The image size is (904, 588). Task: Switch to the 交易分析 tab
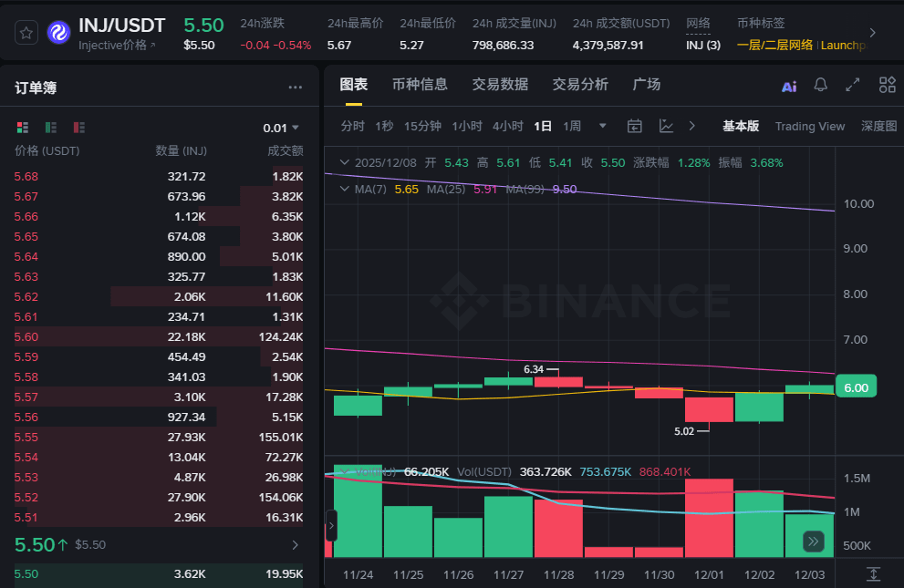click(580, 85)
